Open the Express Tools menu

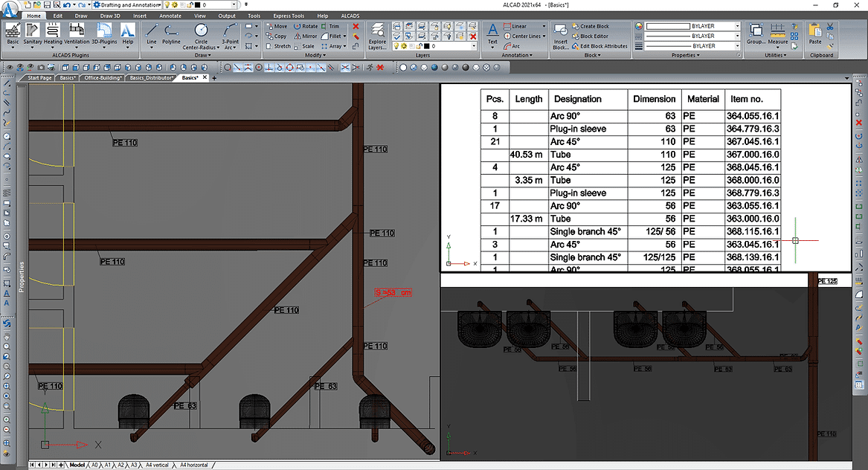pos(289,15)
